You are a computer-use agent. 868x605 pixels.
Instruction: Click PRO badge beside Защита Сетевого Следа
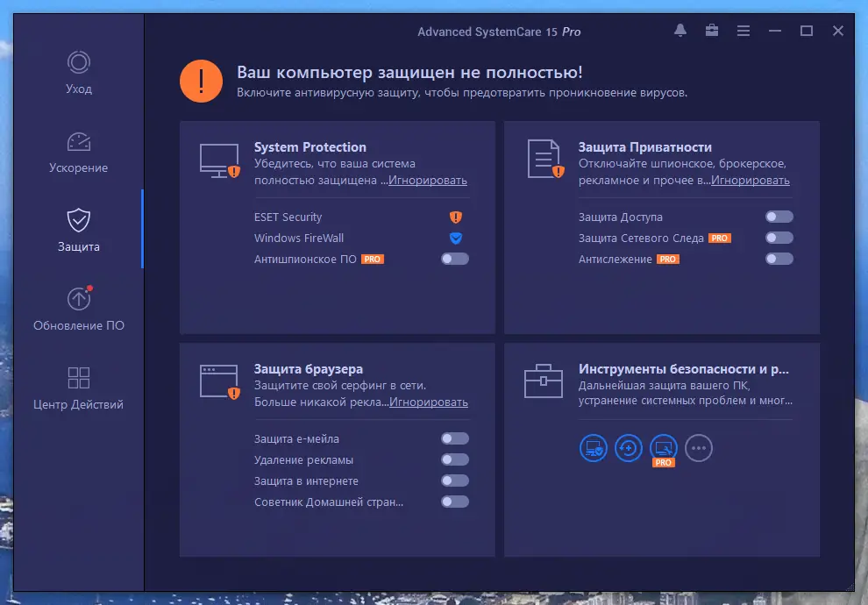pos(720,238)
